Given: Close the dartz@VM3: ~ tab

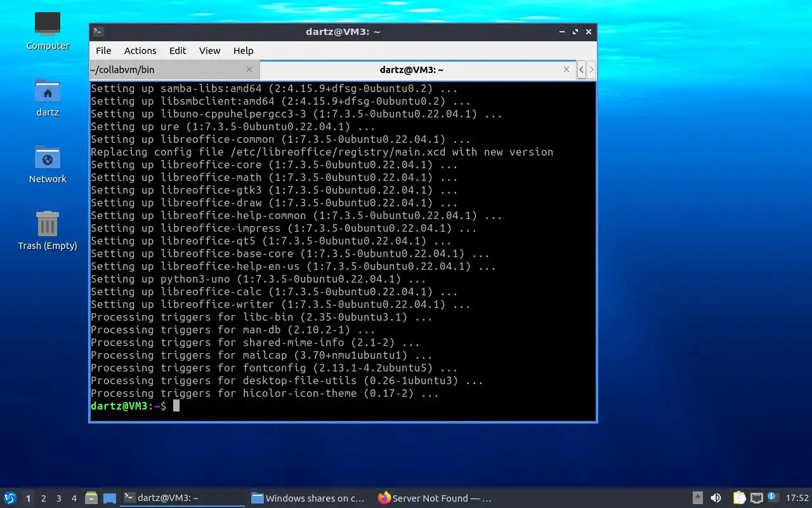Looking at the screenshot, I should [566, 69].
